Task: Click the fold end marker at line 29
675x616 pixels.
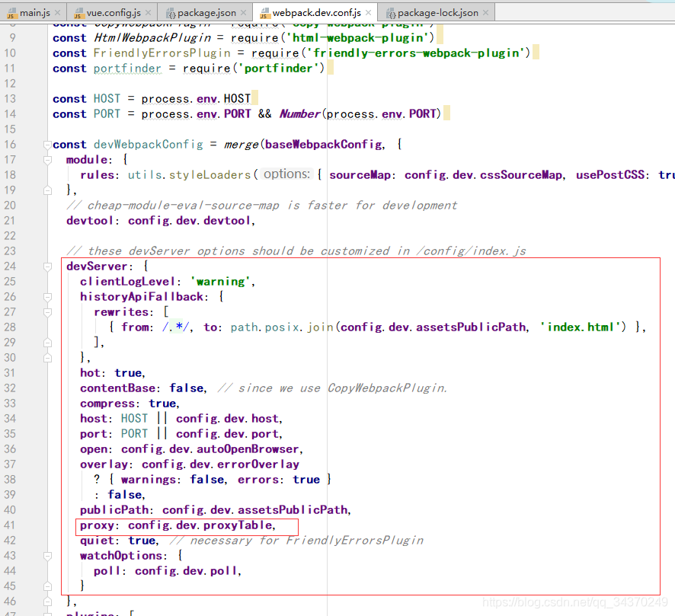Action: [47, 343]
